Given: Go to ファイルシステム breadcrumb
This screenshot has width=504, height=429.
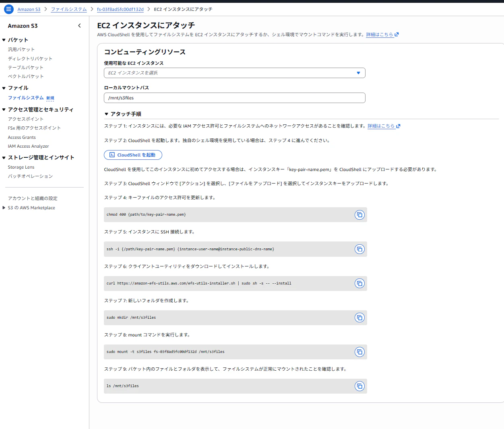Looking at the screenshot, I should coord(69,9).
